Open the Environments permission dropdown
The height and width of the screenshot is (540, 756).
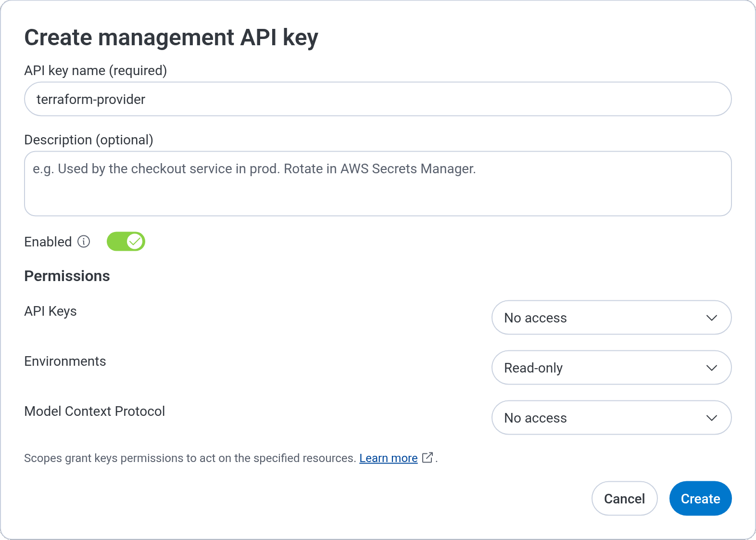click(611, 368)
